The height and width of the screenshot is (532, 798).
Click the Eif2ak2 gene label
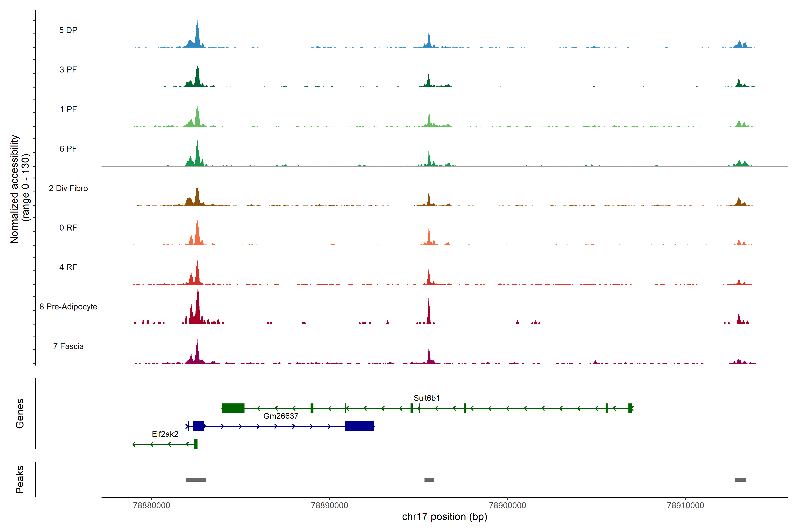click(x=165, y=434)
